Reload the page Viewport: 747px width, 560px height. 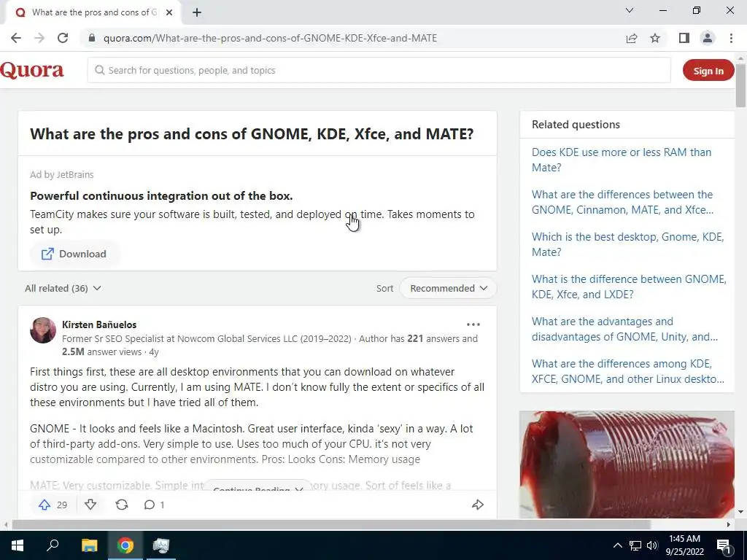(x=63, y=38)
